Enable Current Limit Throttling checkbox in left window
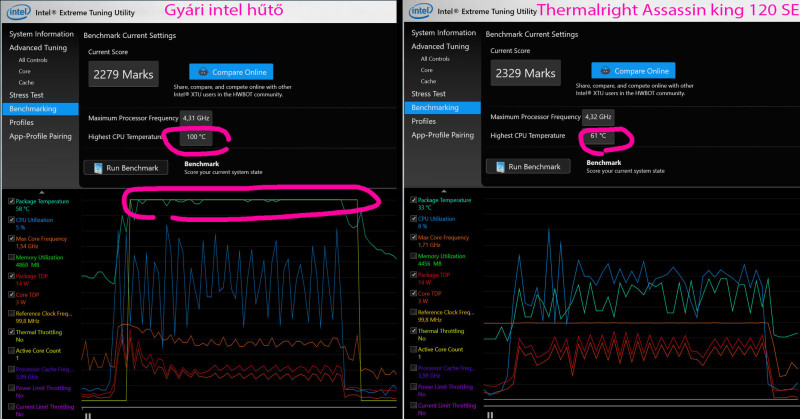Viewport: 800px width, 419px height. (x=11, y=407)
